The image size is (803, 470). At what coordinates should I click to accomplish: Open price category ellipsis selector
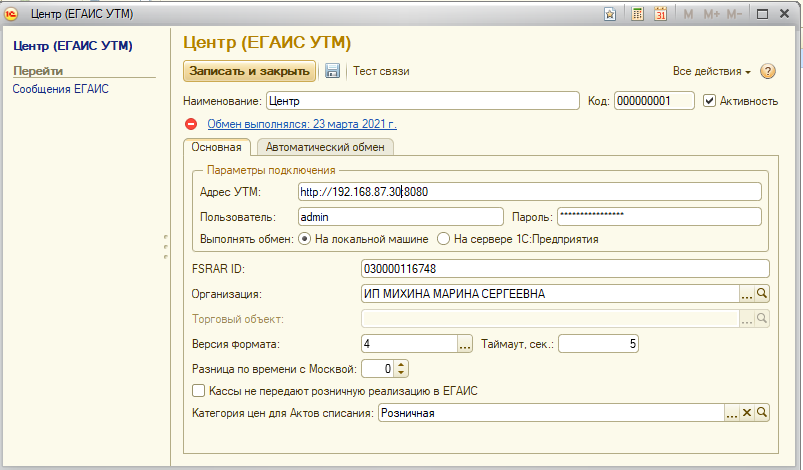point(732,412)
